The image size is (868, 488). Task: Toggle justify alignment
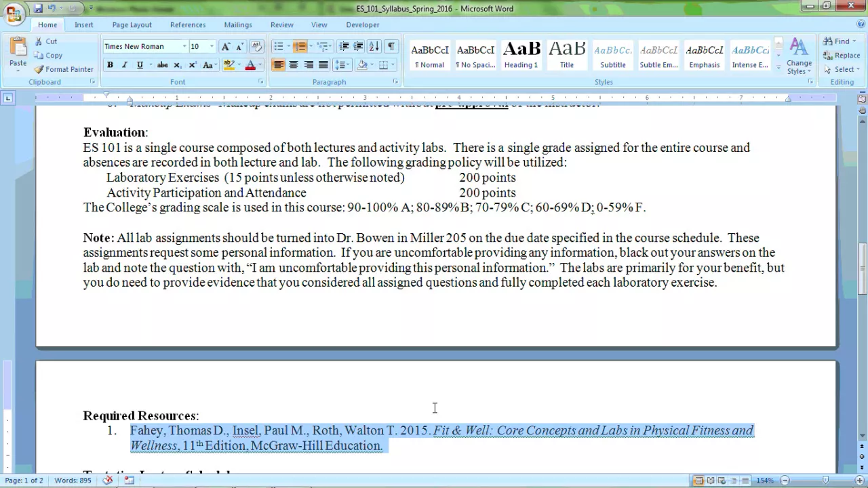coord(323,65)
